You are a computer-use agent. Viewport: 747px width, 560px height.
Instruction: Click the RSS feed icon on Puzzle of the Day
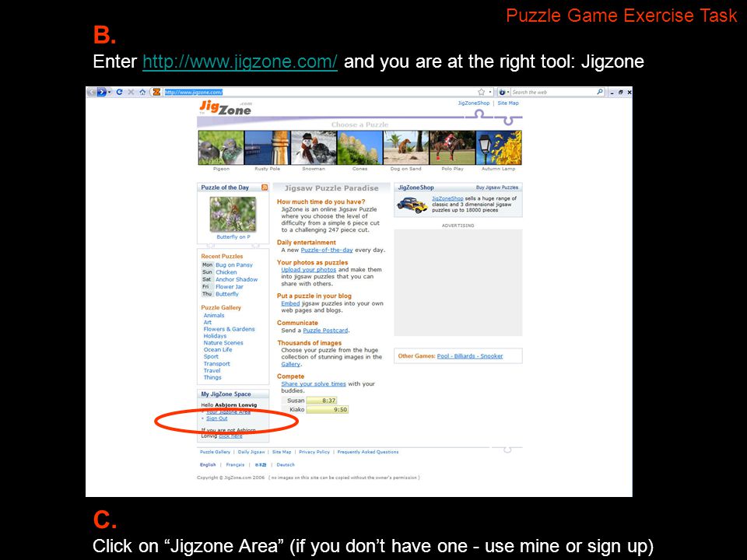pyautogui.click(x=265, y=187)
